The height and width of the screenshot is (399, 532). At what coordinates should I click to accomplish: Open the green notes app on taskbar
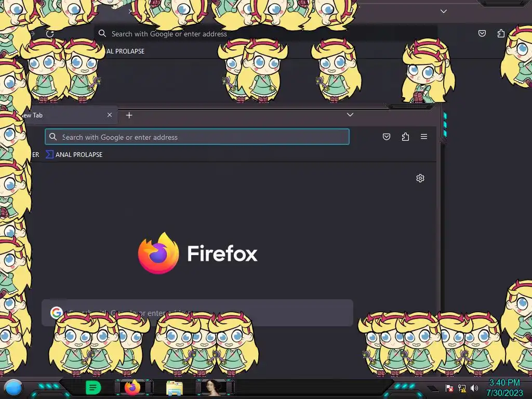[x=93, y=388]
